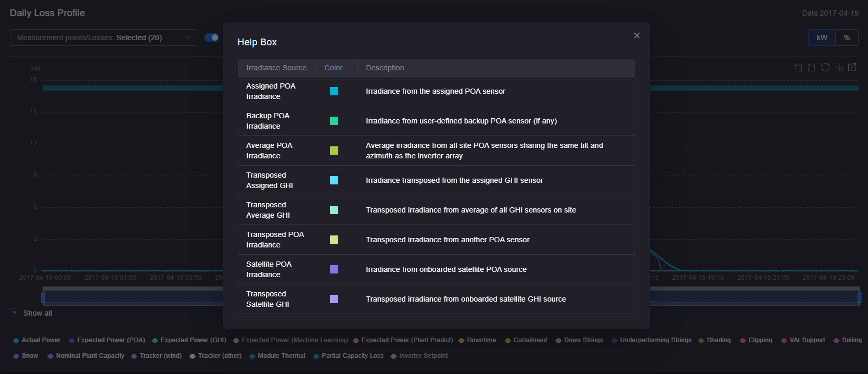Close the Help Box dialog
Screen dimensions: 868x374
[x=637, y=35]
